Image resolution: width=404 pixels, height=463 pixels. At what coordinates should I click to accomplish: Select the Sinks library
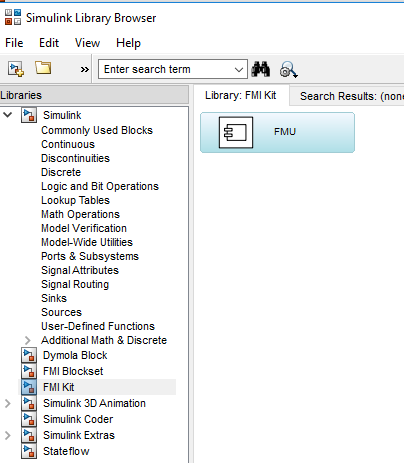pos(54,298)
